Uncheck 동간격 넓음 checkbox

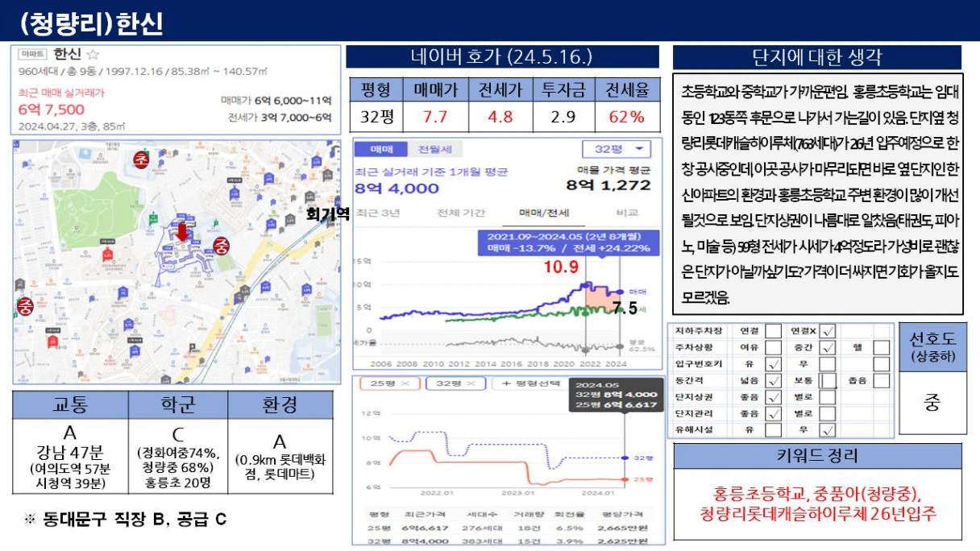773,380
